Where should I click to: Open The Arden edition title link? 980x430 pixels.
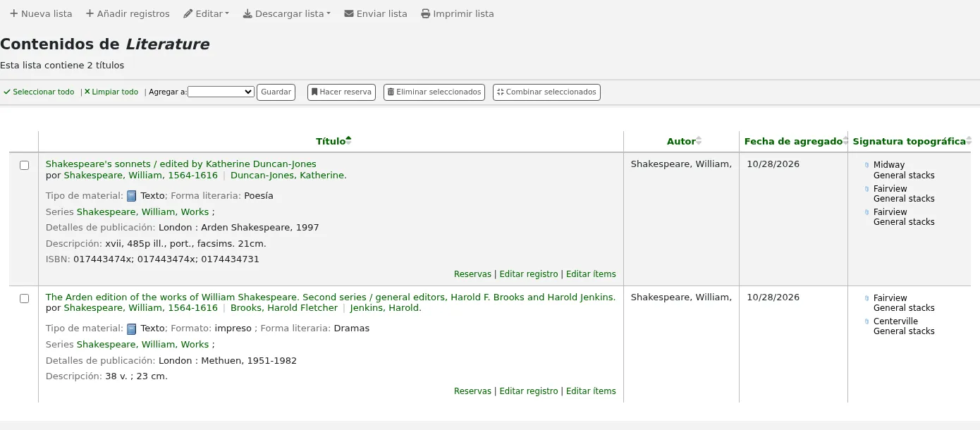[x=331, y=297]
